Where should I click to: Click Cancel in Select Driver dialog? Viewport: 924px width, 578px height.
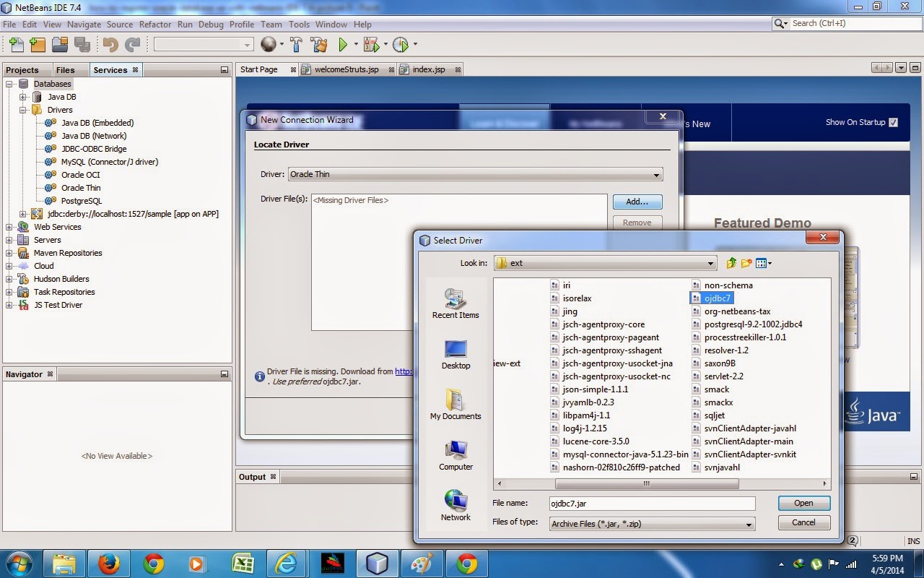point(803,522)
